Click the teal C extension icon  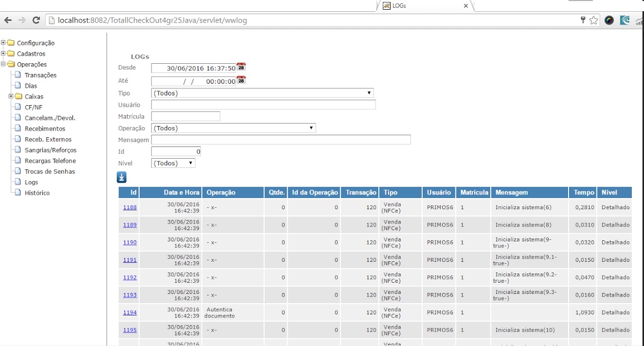click(625, 20)
